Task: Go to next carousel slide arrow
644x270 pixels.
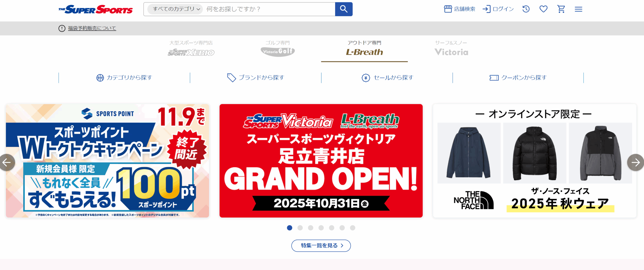Action: (x=635, y=163)
